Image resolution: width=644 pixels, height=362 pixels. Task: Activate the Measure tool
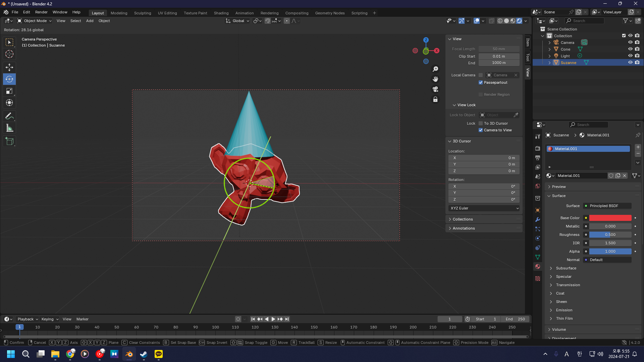(x=9, y=128)
